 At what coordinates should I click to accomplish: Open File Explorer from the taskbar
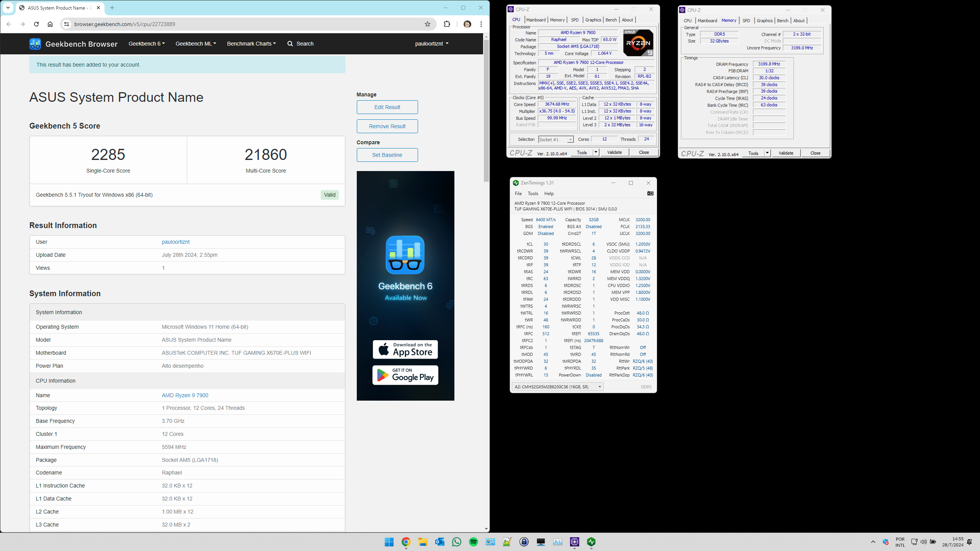[423, 542]
